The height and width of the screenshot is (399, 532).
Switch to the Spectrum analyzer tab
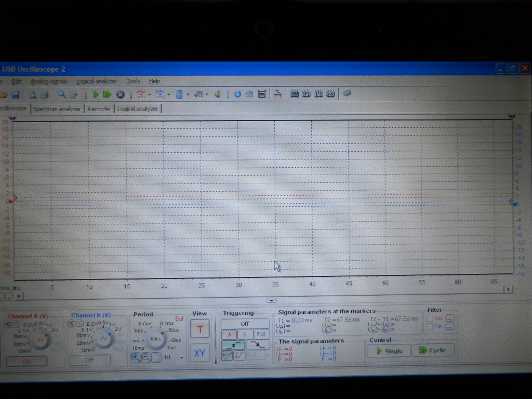pyautogui.click(x=57, y=109)
